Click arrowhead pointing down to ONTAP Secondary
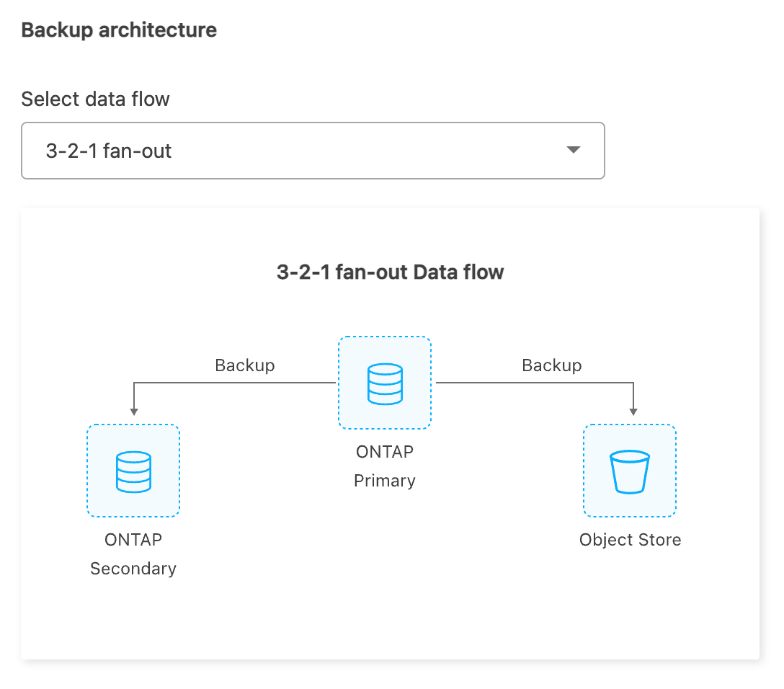The image size is (784, 689). tap(133, 410)
